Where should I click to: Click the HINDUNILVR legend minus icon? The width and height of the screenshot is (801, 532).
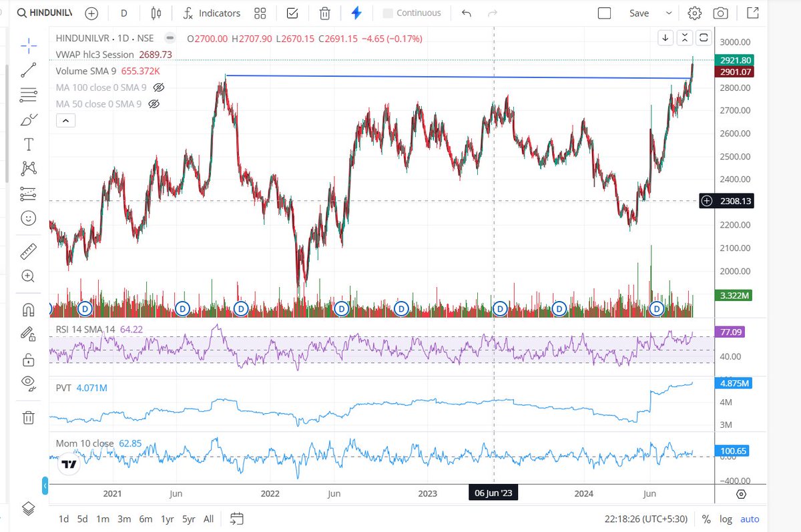pyautogui.click(x=170, y=39)
